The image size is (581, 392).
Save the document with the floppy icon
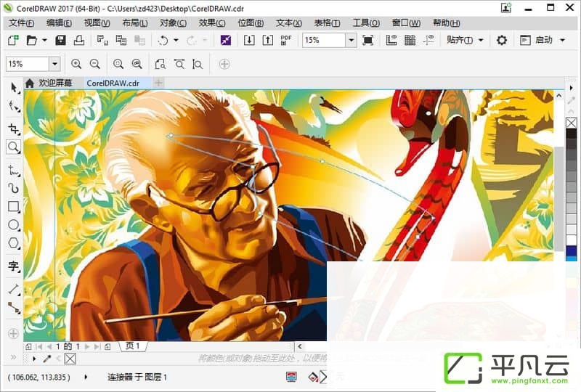(60, 40)
